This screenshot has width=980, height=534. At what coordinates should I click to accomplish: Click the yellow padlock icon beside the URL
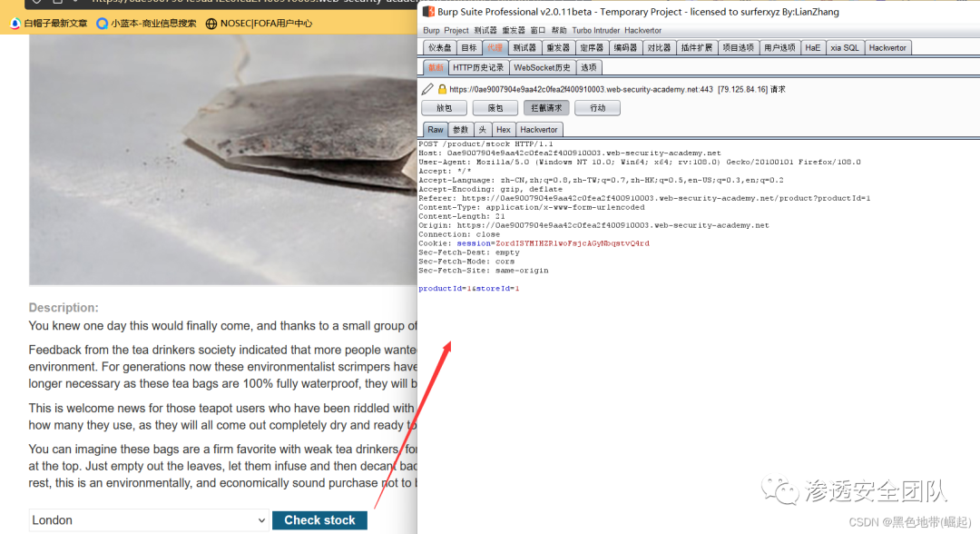(442, 89)
